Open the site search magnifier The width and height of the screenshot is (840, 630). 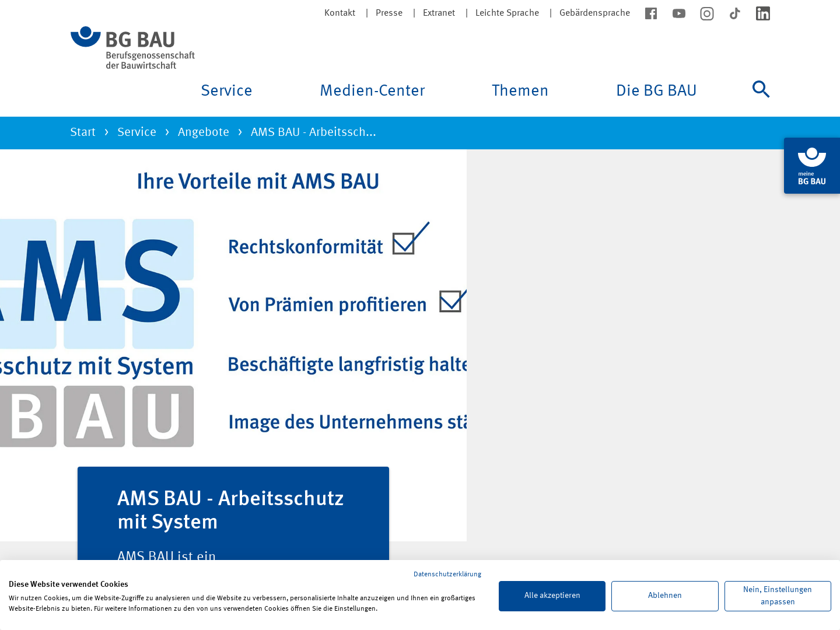click(x=761, y=89)
